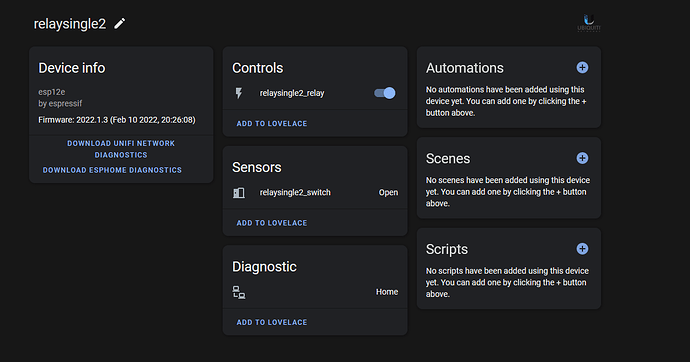
Task: Add Diagnostic entities to Lovelace
Action: click(x=272, y=322)
